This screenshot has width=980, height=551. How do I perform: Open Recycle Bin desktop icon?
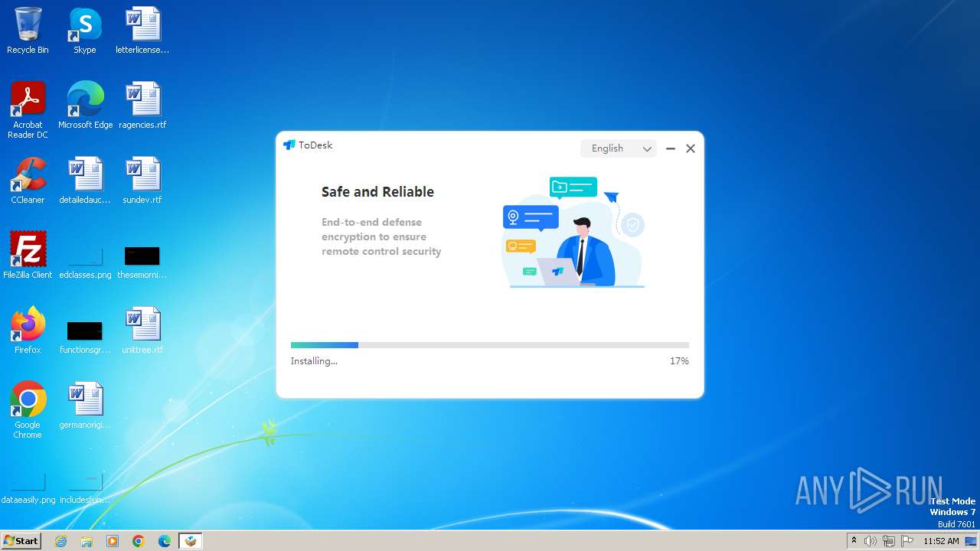pos(28,31)
